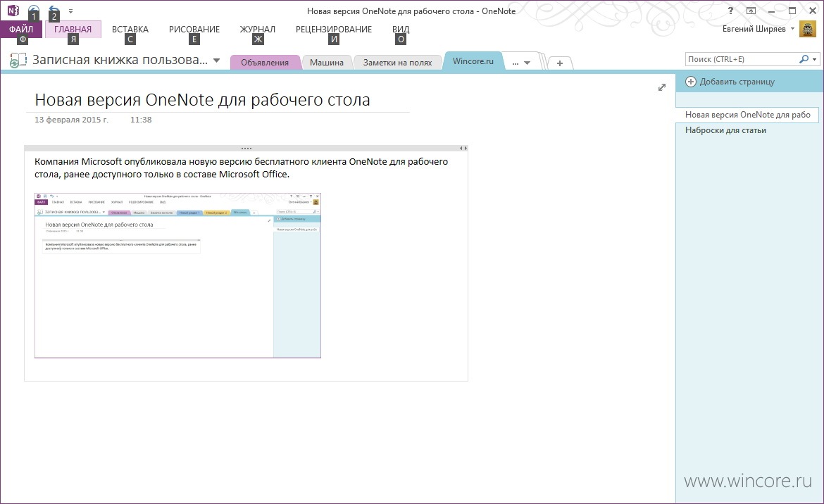Show hidden sections via the ellipsis dropdown
824x504 pixels.
coord(520,63)
